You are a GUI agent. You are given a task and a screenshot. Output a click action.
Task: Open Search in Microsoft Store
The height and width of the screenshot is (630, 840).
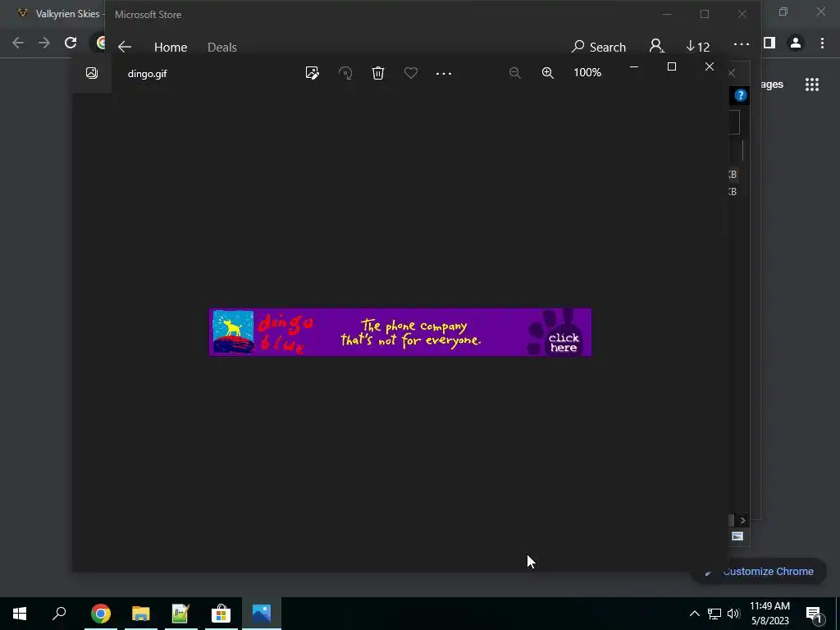pyautogui.click(x=599, y=47)
